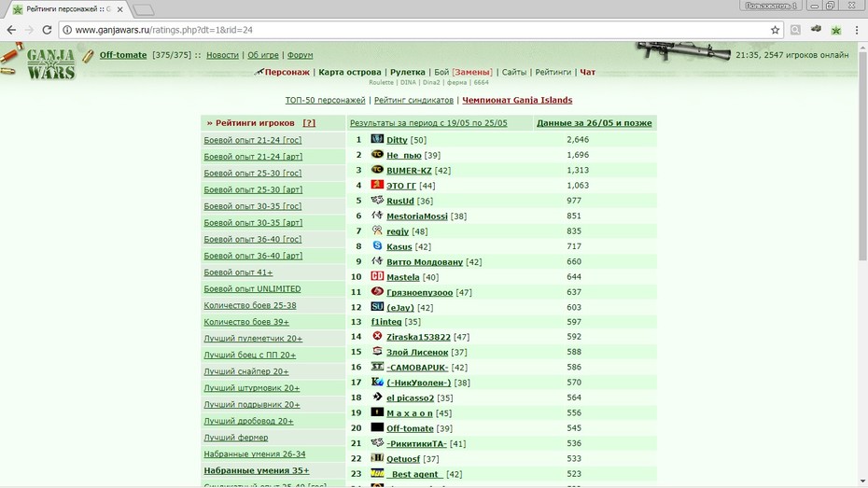The height and width of the screenshot is (488, 868).
Task: Click syndicate icon next to Ditty
Action: 377,139
